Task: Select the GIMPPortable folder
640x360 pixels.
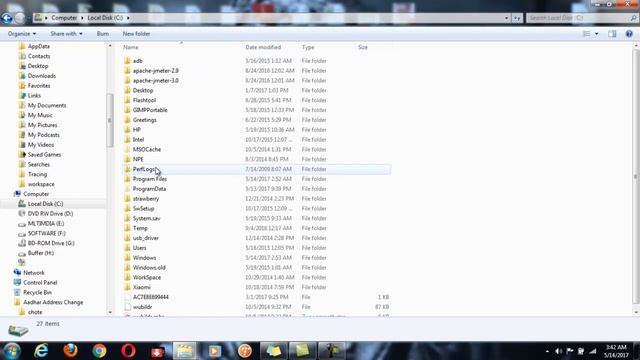Action: tap(150, 110)
